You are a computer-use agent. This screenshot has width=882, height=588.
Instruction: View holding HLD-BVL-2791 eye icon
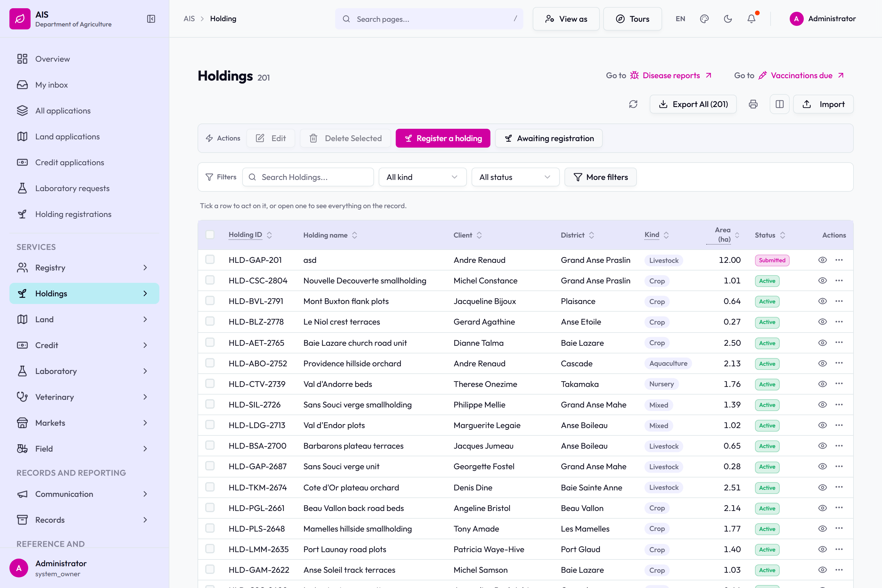click(x=822, y=301)
